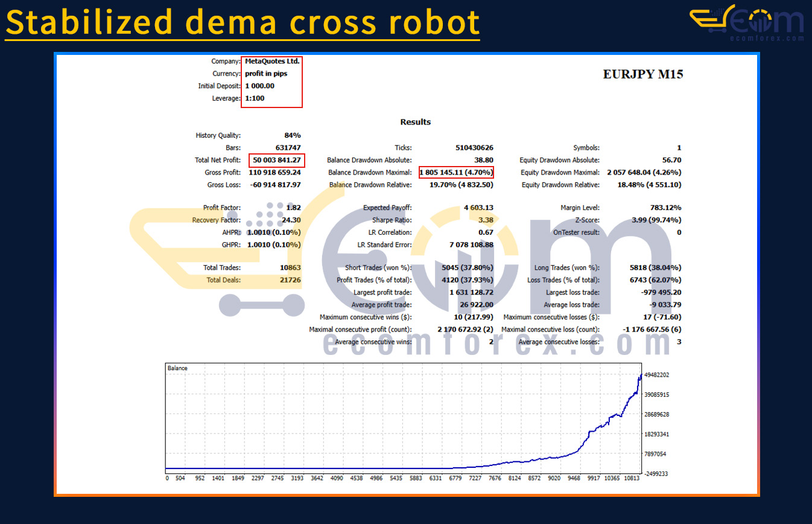812x524 pixels.
Task: Click Balance Drawdown Relative "19.70% (4 832.50)"
Action: 462,185
